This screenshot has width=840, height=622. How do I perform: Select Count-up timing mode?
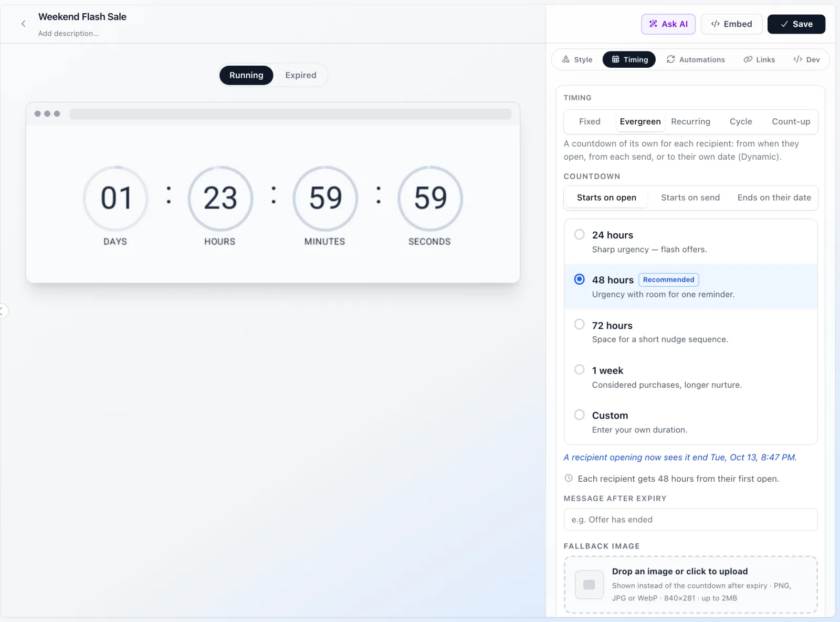pos(791,121)
